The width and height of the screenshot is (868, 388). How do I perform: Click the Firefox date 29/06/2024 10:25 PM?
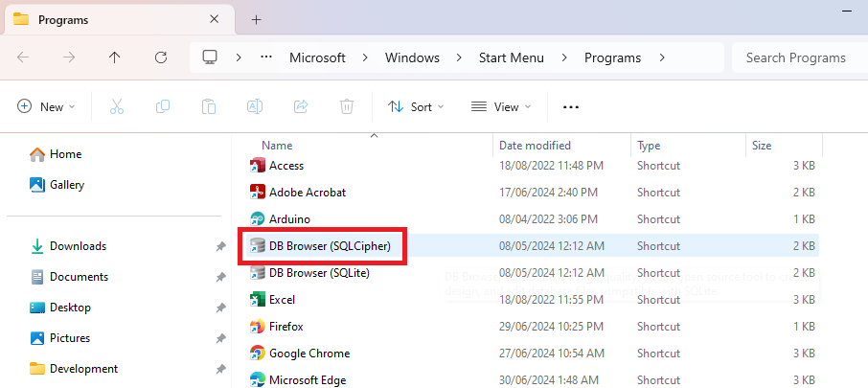click(551, 327)
